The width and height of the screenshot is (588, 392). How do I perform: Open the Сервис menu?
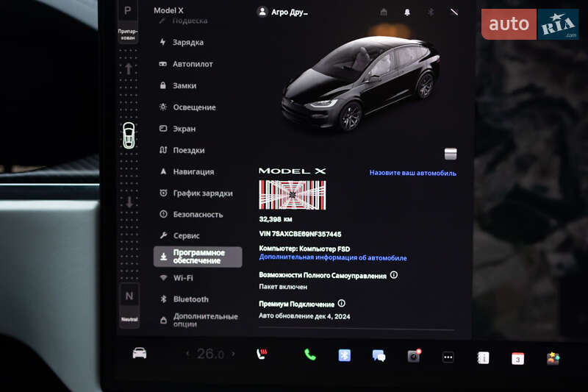180,235
